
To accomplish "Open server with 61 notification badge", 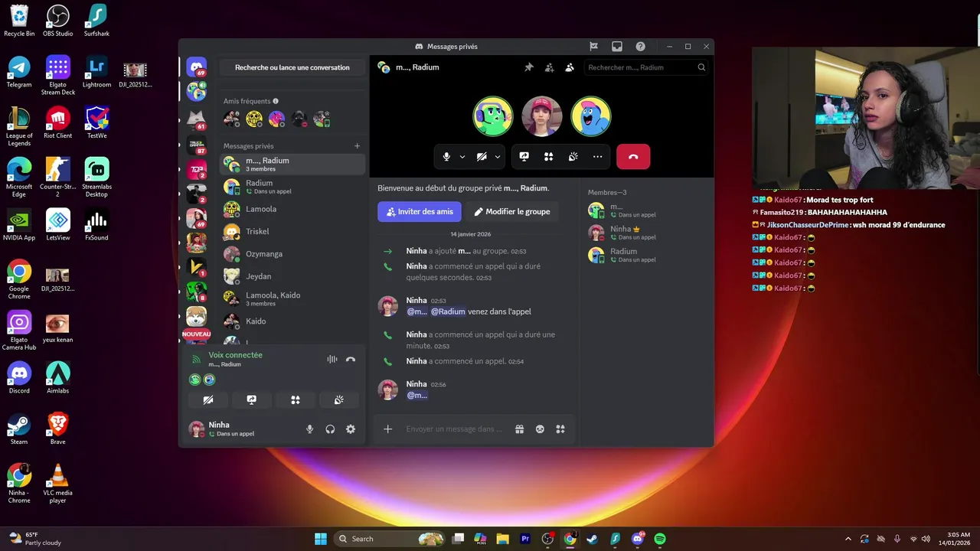I will (x=197, y=119).
